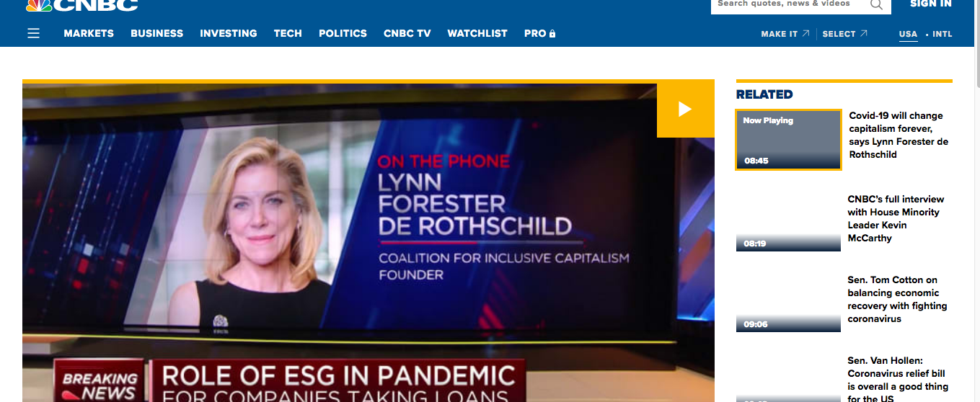Switch edition to USA

pyautogui.click(x=908, y=34)
